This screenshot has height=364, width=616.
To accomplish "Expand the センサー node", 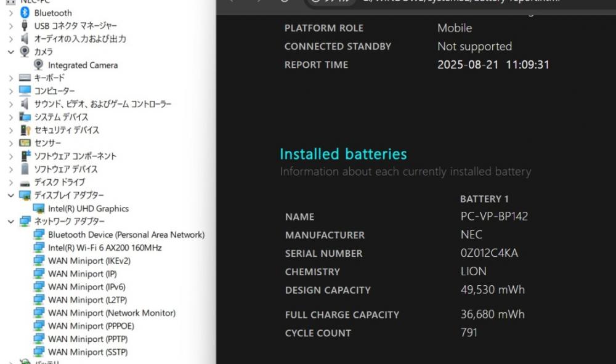I will pyautogui.click(x=11, y=144).
